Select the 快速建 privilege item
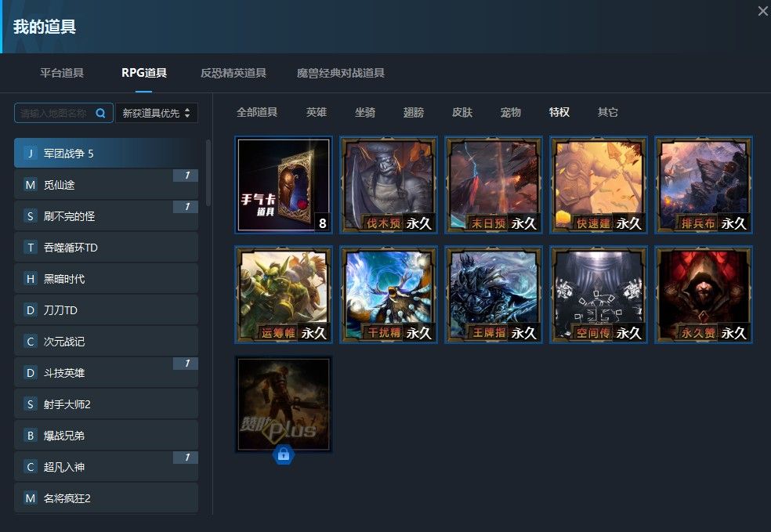The height and width of the screenshot is (532, 771). coord(599,185)
